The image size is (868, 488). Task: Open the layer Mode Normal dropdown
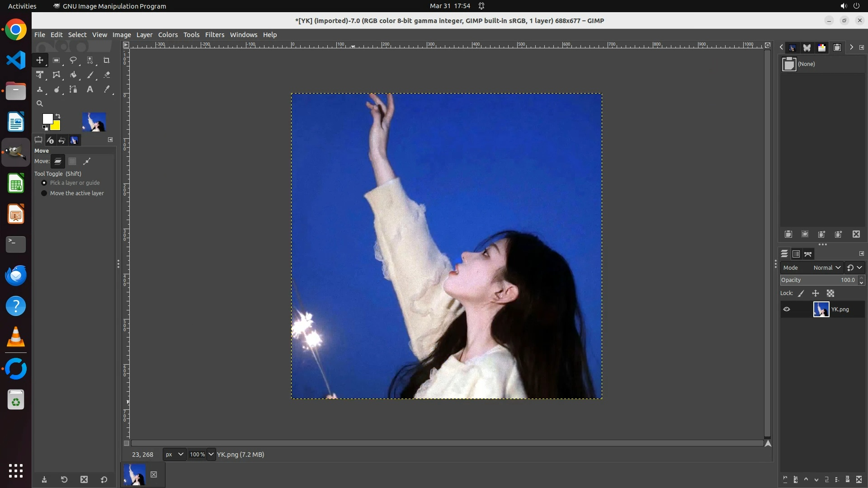pyautogui.click(x=826, y=267)
